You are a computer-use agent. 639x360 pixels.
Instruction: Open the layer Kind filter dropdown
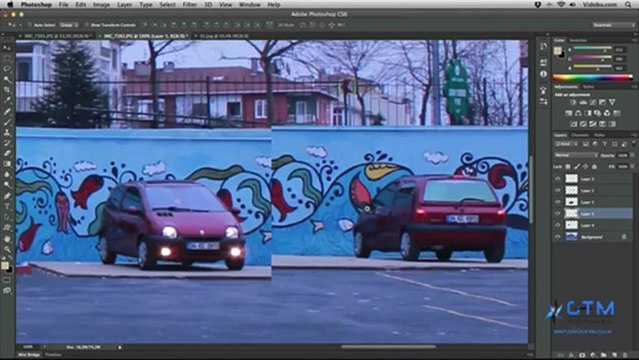[x=566, y=144]
